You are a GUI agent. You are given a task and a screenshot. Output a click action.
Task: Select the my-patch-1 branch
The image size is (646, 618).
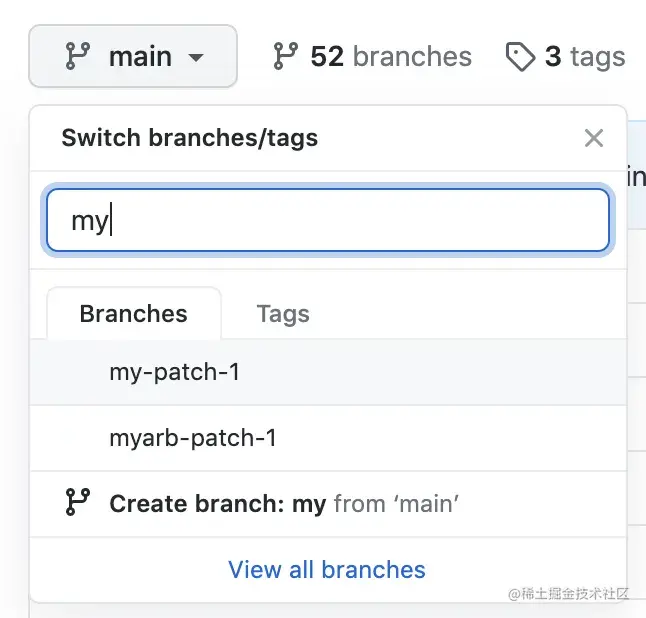coord(175,373)
